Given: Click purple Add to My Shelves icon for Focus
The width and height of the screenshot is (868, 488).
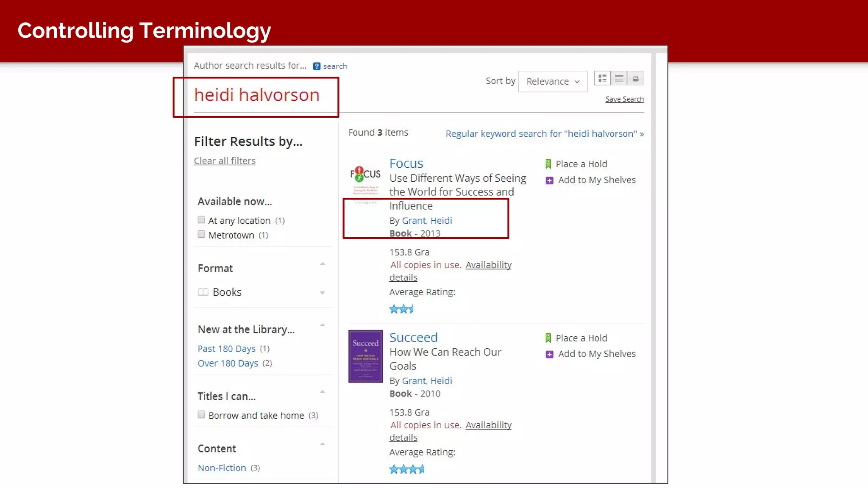Looking at the screenshot, I should 549,180.
